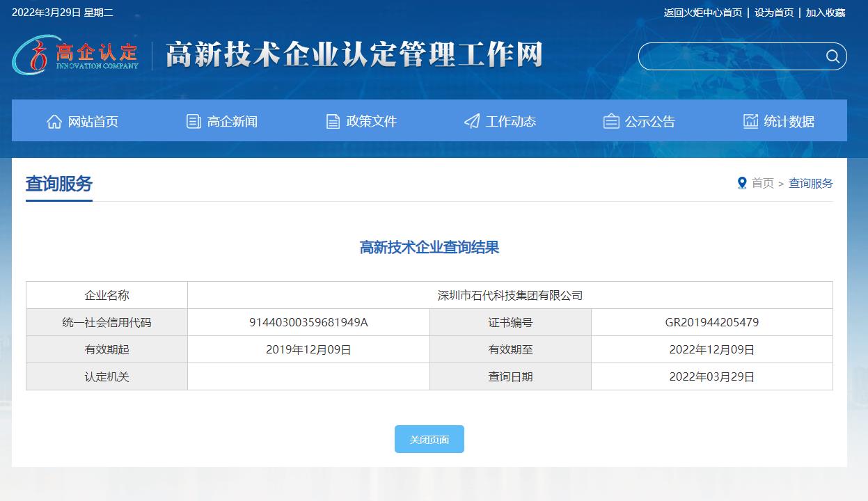Click the 高新技术企业查询结果 heading
This screenshot has width=868, height=501.
coord(429,247)
